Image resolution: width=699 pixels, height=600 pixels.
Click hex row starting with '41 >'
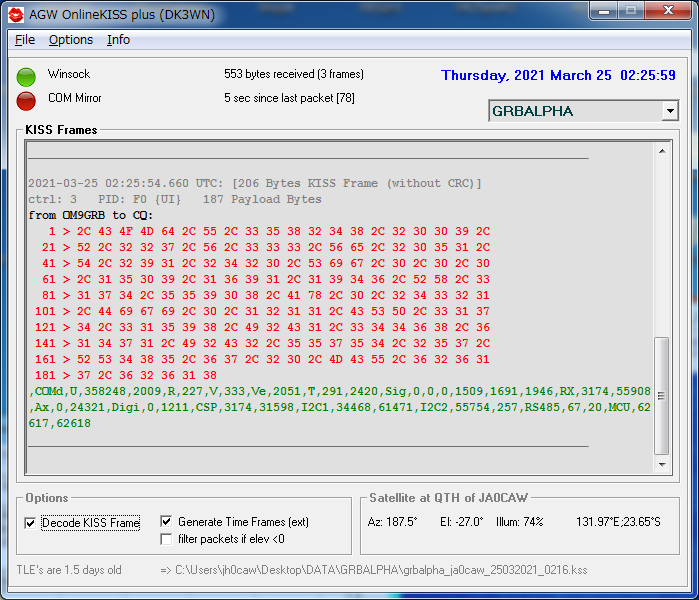tap(266, 263)
